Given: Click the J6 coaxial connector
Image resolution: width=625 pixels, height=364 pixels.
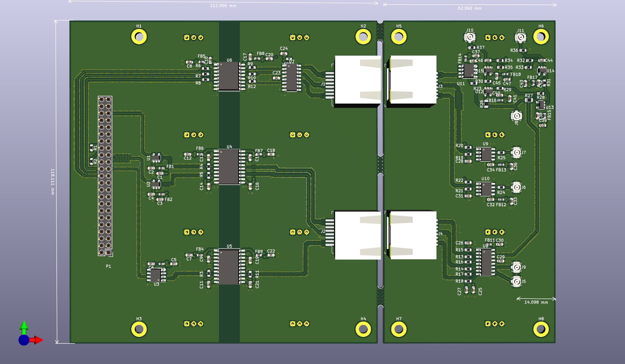Looking at the screenshot, I should coord(516,187).
